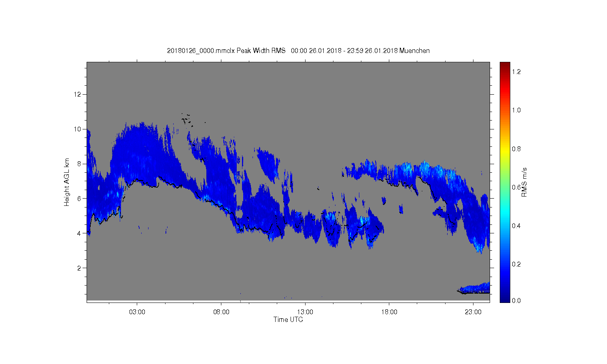Select the 08:00 time axis tick label
This screenshot has height=364, width=607.
pos(221,312)
